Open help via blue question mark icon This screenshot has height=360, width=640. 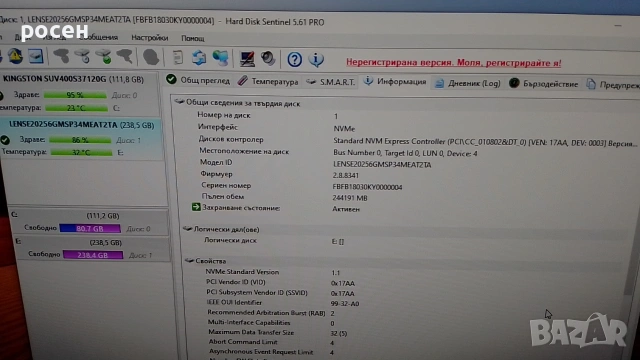[294, 60]
